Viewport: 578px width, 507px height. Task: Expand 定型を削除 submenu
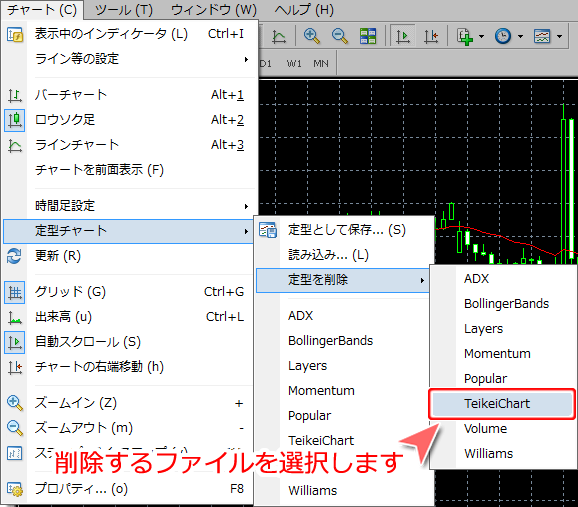click(343, 280)
